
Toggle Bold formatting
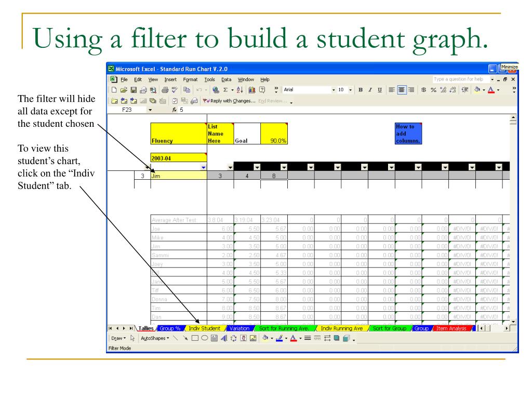point(361,90)
